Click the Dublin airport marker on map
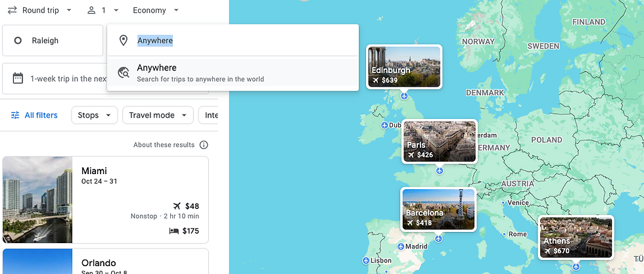This screenshot has height=274, width=644. (384, 126)
